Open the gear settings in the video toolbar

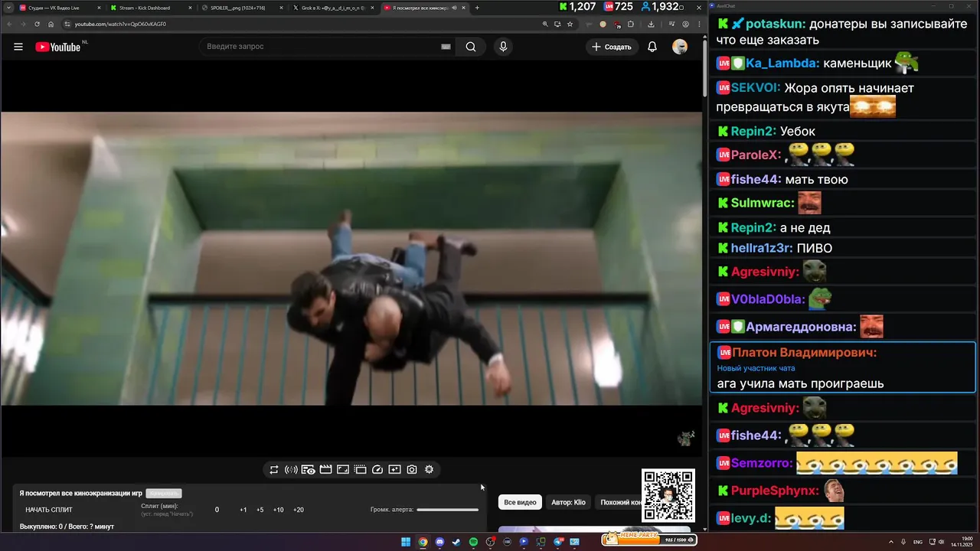[x=429, y=470]
